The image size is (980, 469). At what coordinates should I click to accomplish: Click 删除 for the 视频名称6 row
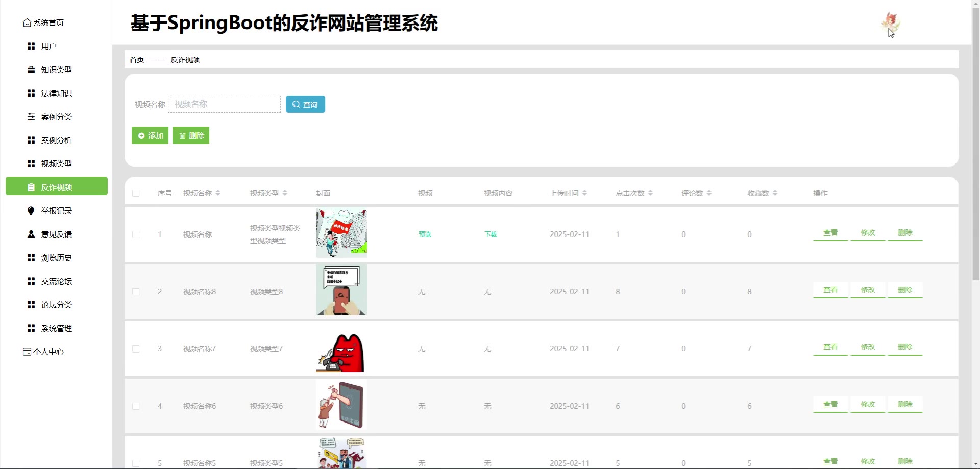click(905, 405)
